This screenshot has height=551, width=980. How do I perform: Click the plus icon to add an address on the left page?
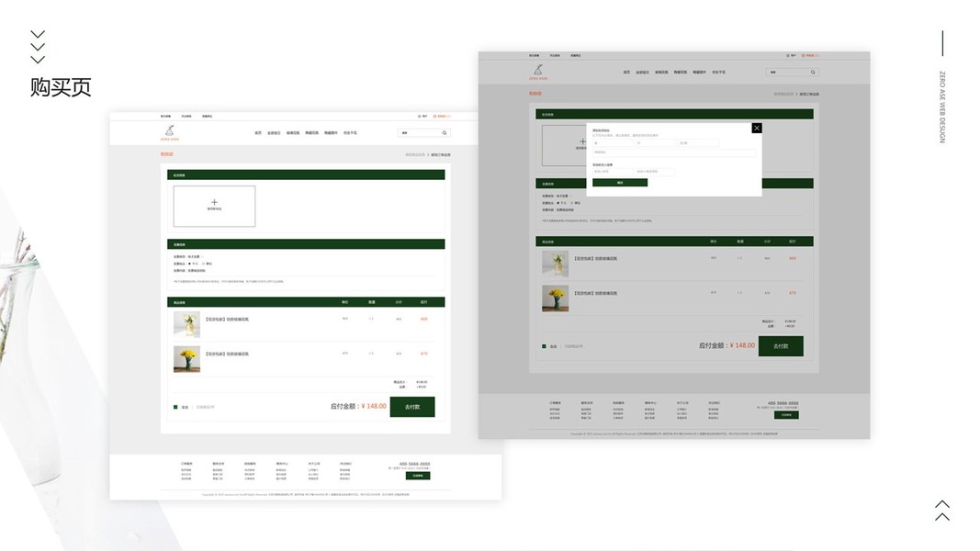[214, 202]
